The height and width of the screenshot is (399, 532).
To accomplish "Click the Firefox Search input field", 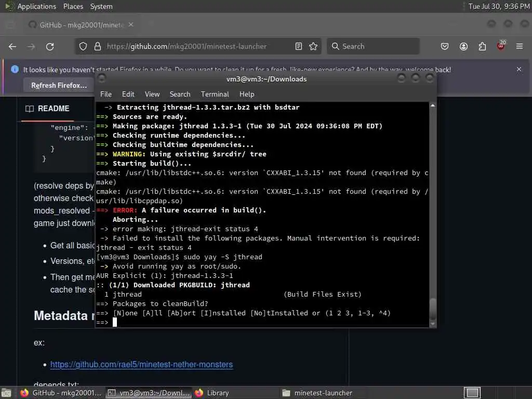I will 373,46.
